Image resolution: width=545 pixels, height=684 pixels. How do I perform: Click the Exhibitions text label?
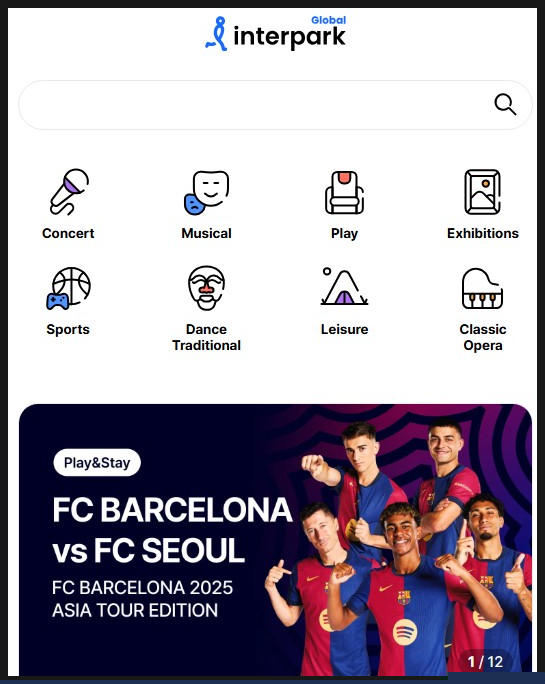[x=483, y=233]
